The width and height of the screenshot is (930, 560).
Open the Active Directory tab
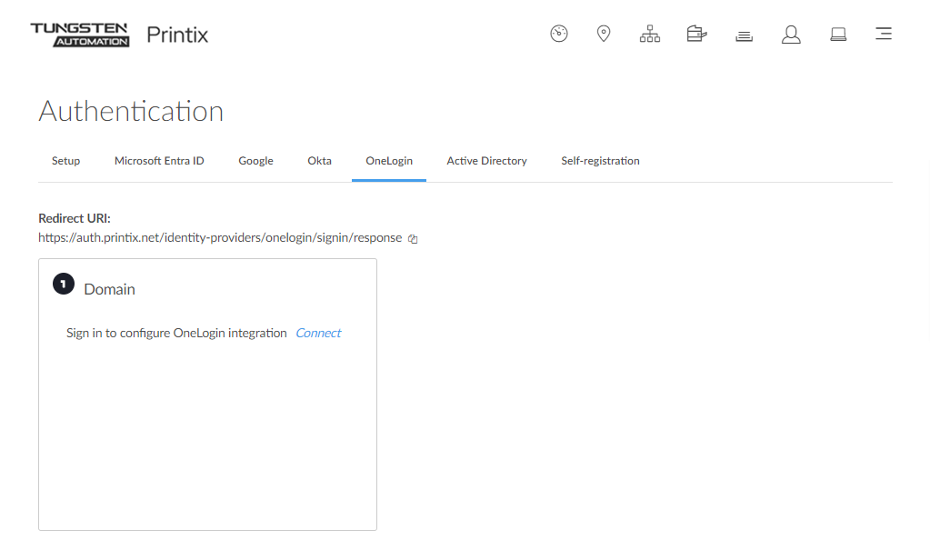click(486, 161)
